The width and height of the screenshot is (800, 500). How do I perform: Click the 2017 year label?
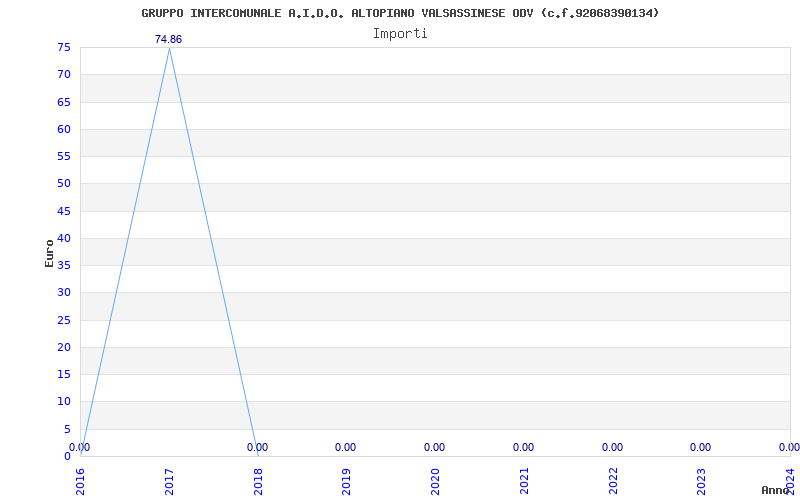[169, 482]
